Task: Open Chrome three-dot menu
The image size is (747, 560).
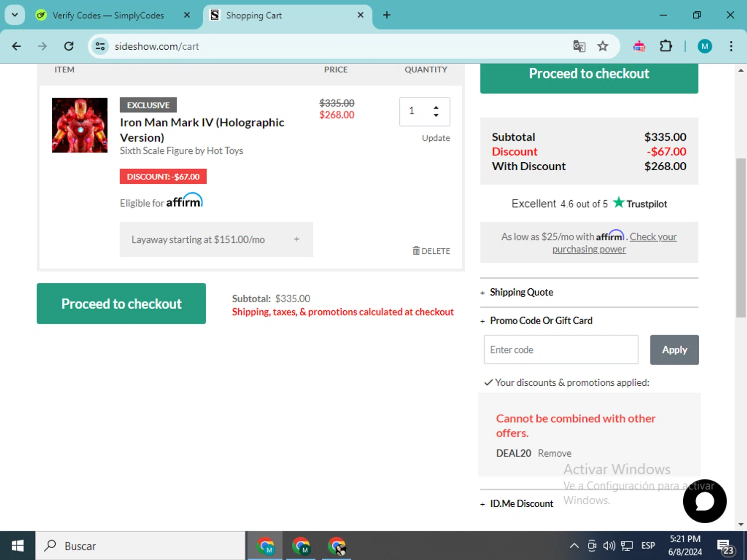Action: click(x=731, y=46)
